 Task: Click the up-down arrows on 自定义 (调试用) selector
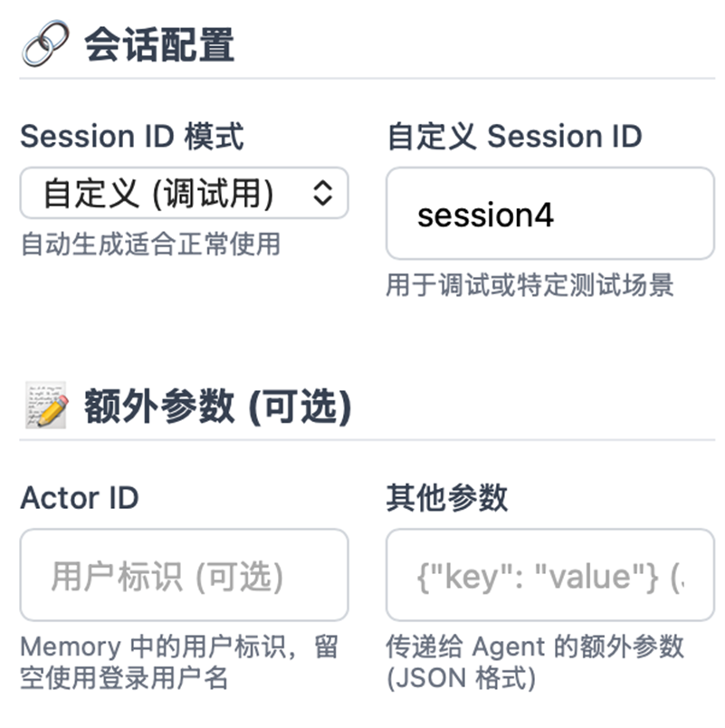(x=323, y=193)
